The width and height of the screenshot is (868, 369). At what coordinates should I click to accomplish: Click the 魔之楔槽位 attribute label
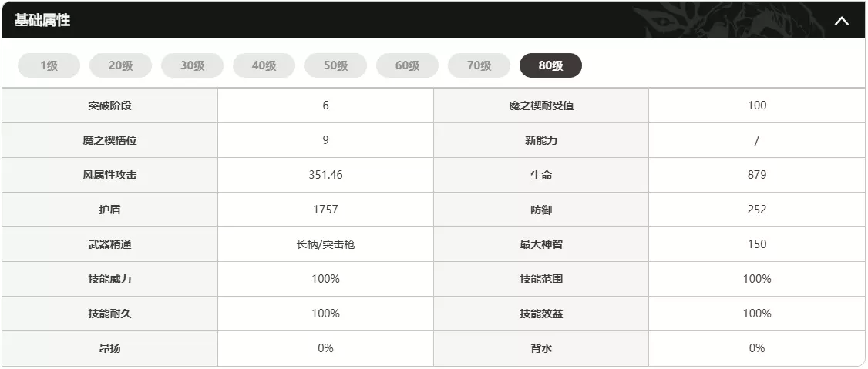109,140
